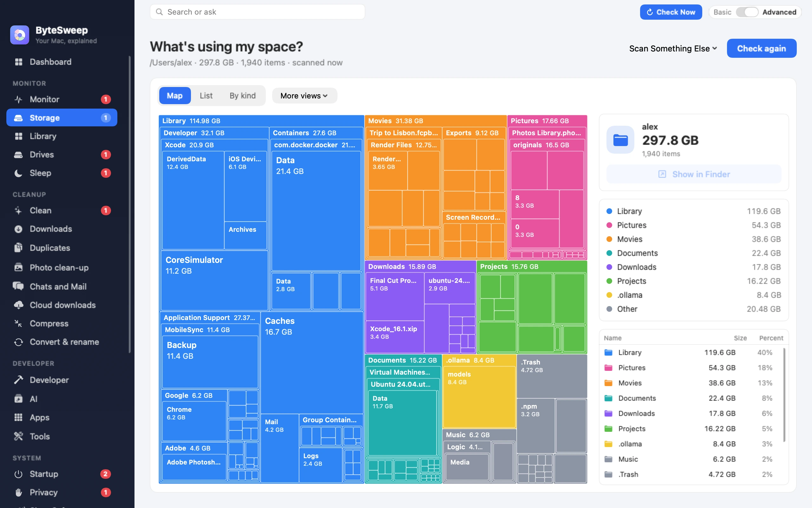The image size is (812, 508).
Task: Expand the Scan Something Else dropdown
Action: 673,48
